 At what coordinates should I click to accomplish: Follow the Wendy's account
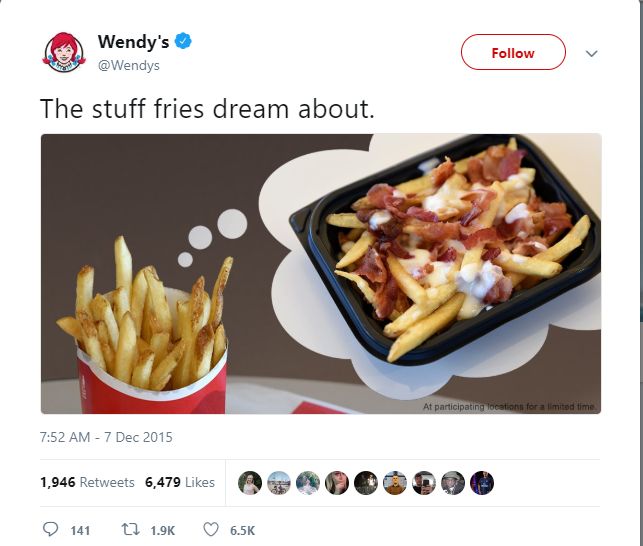[513, 53]
